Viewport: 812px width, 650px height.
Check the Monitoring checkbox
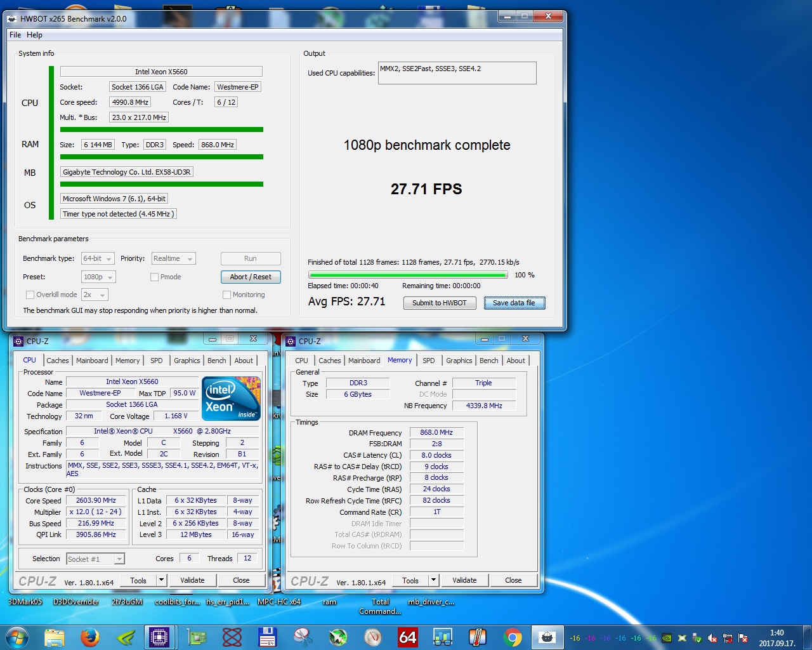click(x=226, y=295)
